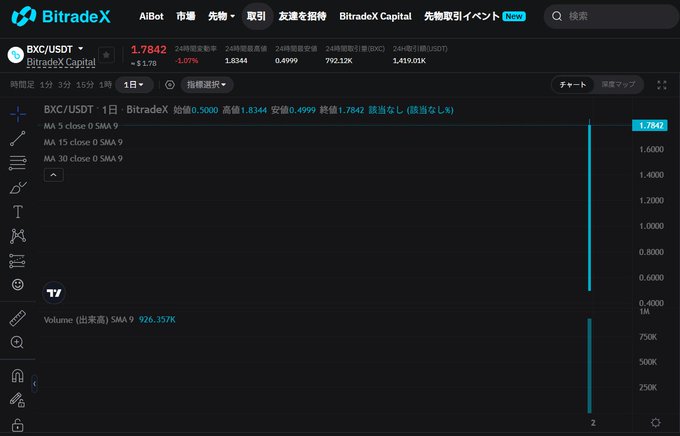This screenshot has height=436, width=680.
Task: Select the 3分 timeframe
Action: 64,85
